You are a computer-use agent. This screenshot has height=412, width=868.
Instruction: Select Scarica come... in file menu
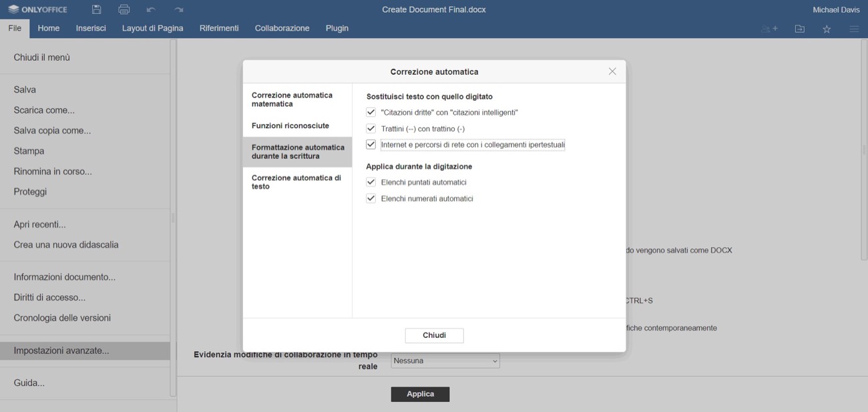pos(44,110)
